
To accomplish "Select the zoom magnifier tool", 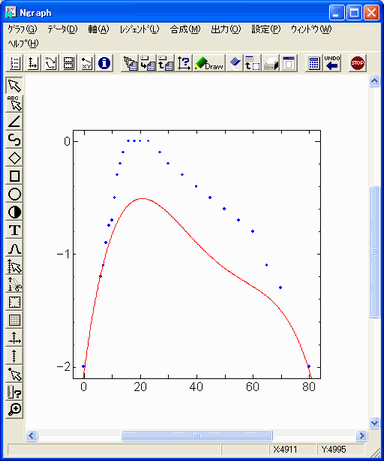I will [x=14, y=410].
